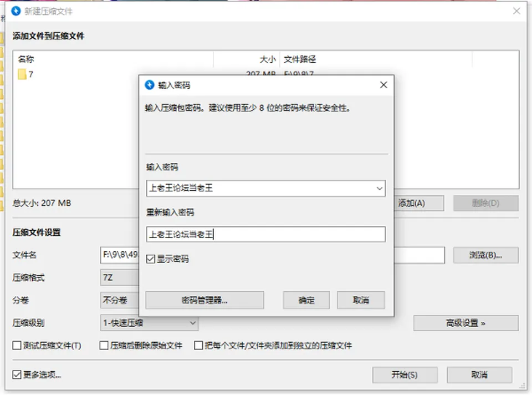532x395 pixels.
Task: Click the 开始(S) button
Action: click(x=405, y=375)
